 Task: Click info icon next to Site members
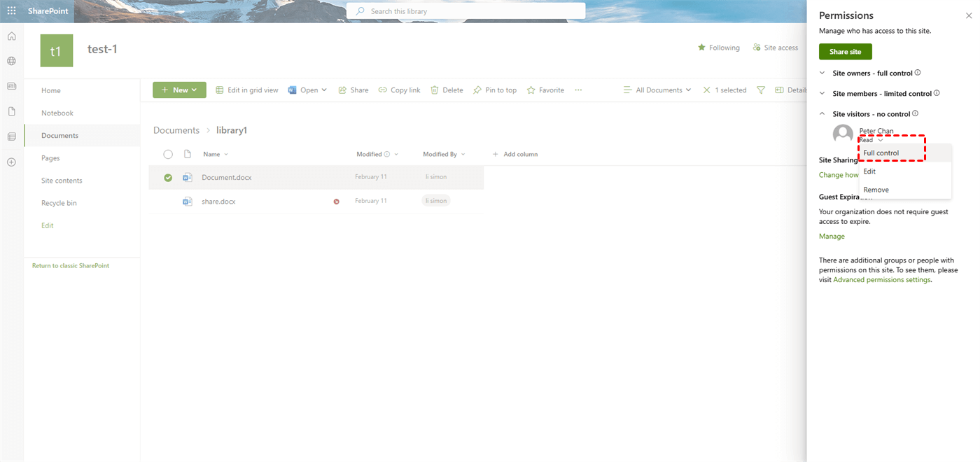pos(937,93)
